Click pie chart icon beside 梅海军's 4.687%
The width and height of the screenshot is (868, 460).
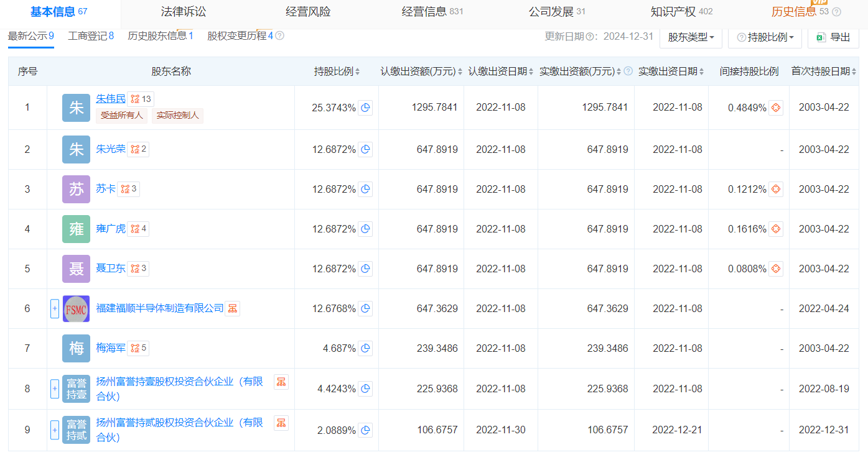(x=365, y=348)
